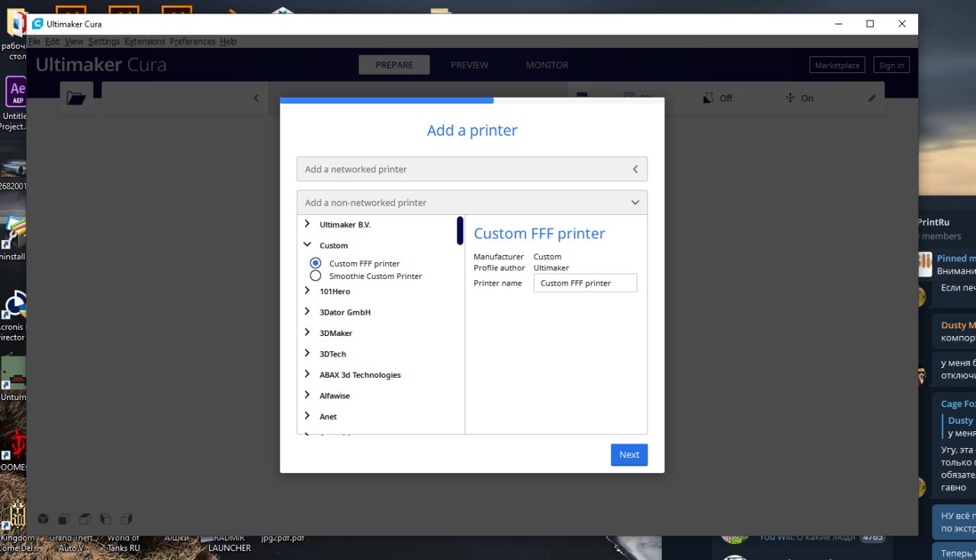Click the "Add a printer" dialog title
The image size is (976, 560).
(472, 130)
